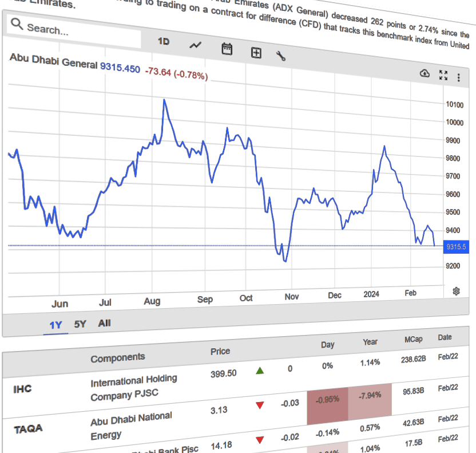Click the 238.62B market cap cell
Image resolution: width=476 pixels, height=453 pixels.
[413, 360]
